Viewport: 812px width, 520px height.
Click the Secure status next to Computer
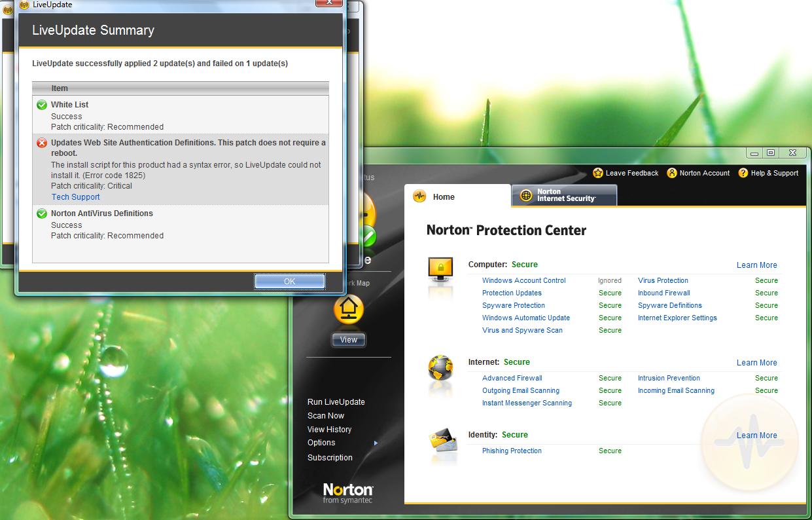(x=525, y=265)
